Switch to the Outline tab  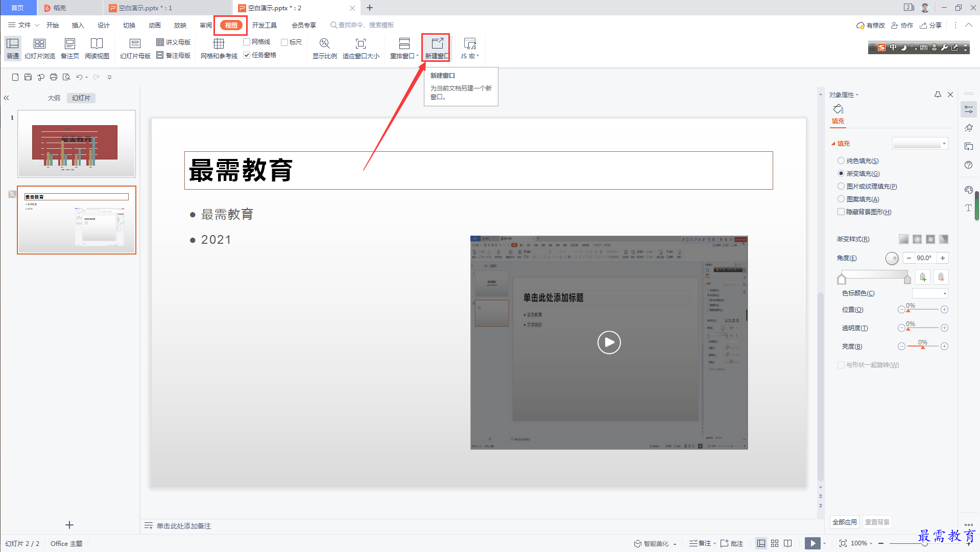point(54,98)
